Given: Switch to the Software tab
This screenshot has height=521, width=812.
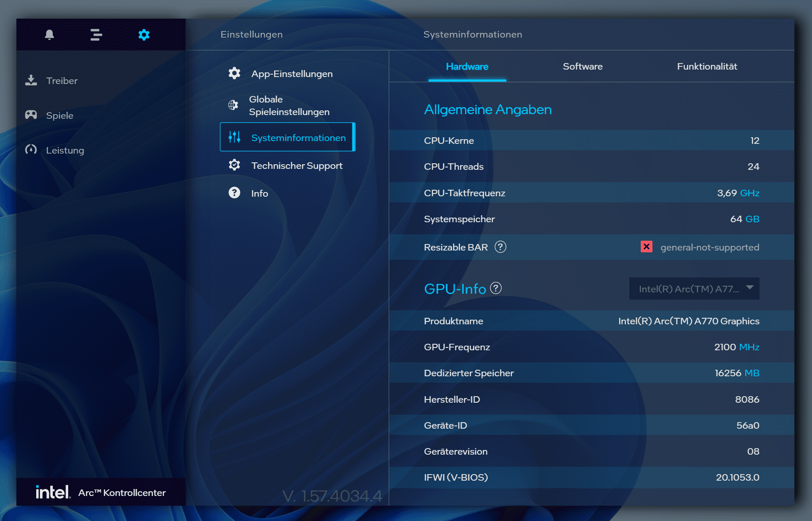Looking at the screenshot, I should pyautogui.click(x=582, y=66).
